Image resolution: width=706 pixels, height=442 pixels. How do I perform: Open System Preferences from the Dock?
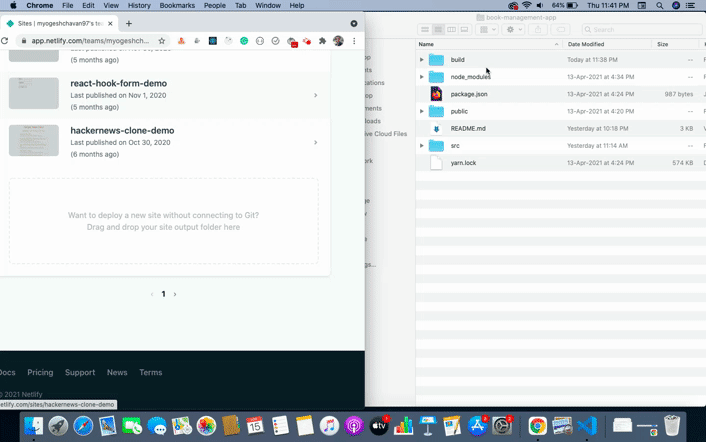click(x=502, y=425)
